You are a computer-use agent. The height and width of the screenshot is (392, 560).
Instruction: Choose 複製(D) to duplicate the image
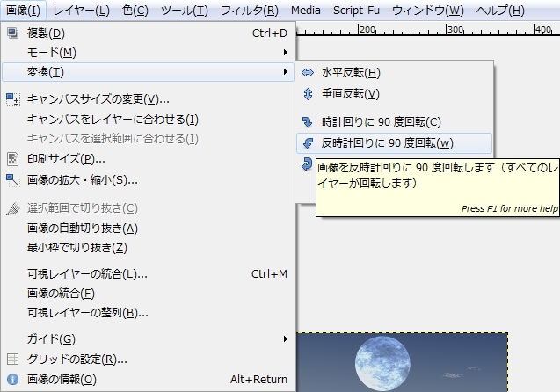(148, 33)
